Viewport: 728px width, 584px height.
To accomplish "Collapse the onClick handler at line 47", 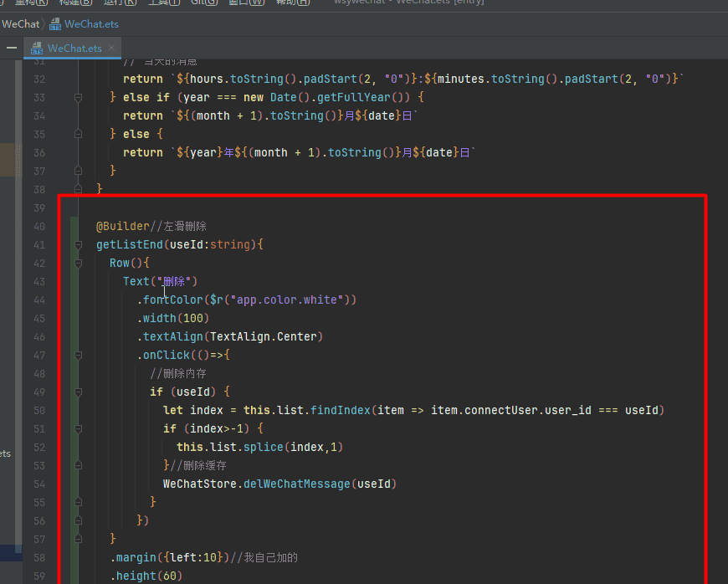I will [x=78, y=355].
